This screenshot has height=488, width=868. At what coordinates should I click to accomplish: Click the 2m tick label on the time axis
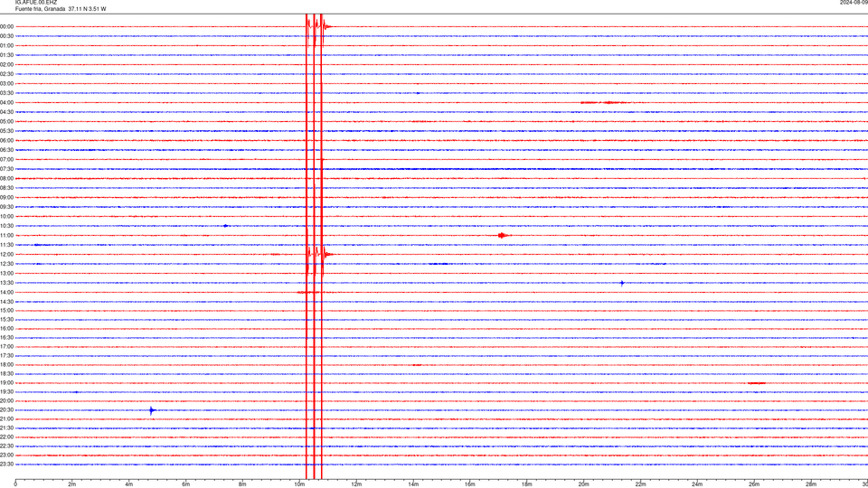72,484
